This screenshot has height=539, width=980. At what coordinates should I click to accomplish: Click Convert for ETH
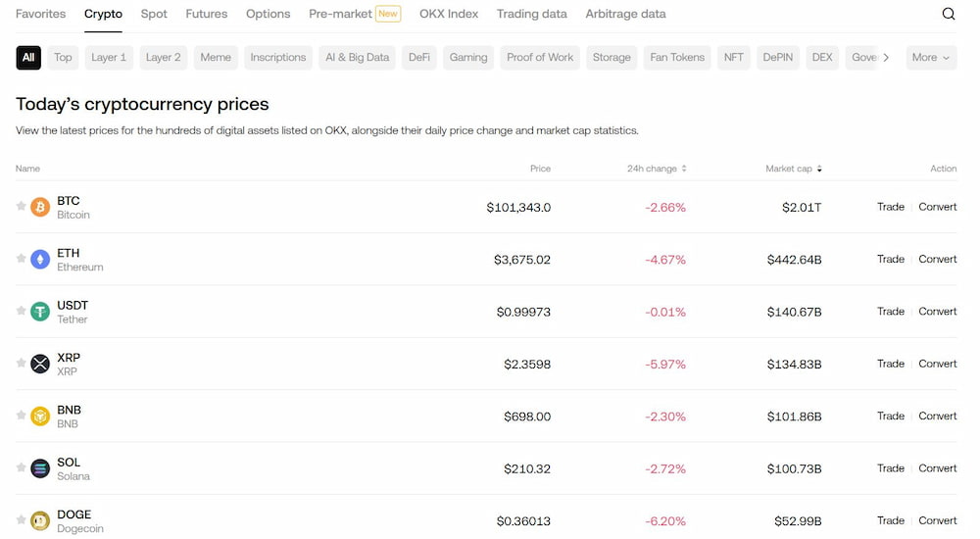pyautogui.click(x=938, y=259)
